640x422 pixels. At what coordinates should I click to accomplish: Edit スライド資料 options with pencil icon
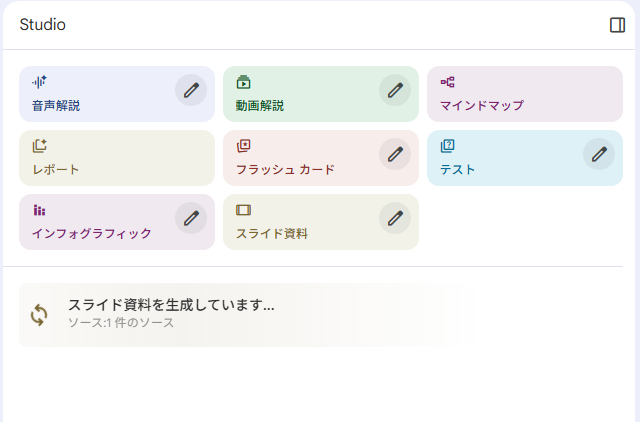[395, 218]
